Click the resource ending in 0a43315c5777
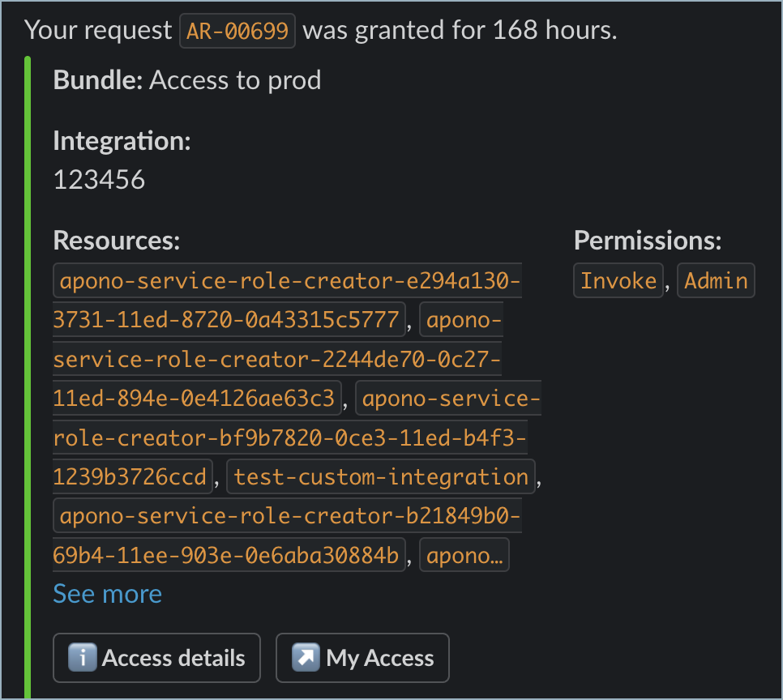783x700 pixels. click(x=227, y=319)
